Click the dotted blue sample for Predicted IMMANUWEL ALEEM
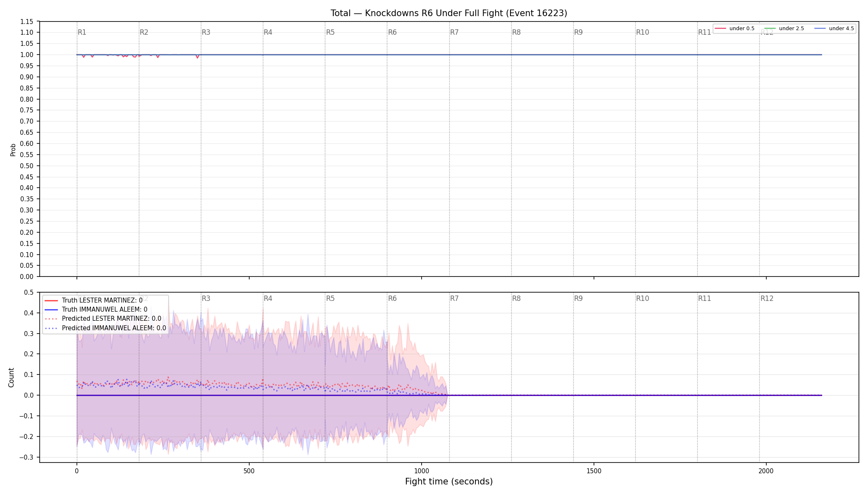The image size is (868, 496). [x=51, y=328]
